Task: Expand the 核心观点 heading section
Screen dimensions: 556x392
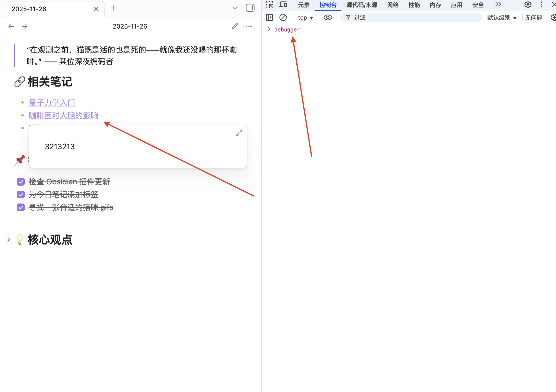Action: coord(9,240)
